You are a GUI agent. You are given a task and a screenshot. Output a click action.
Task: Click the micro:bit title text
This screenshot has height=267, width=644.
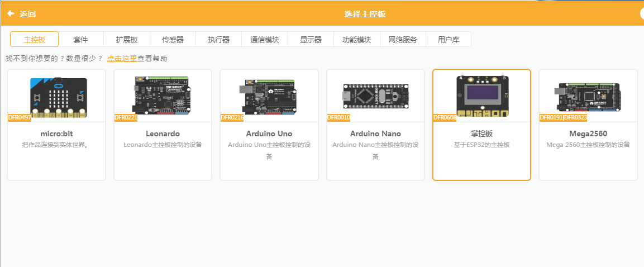pos(56,133)
